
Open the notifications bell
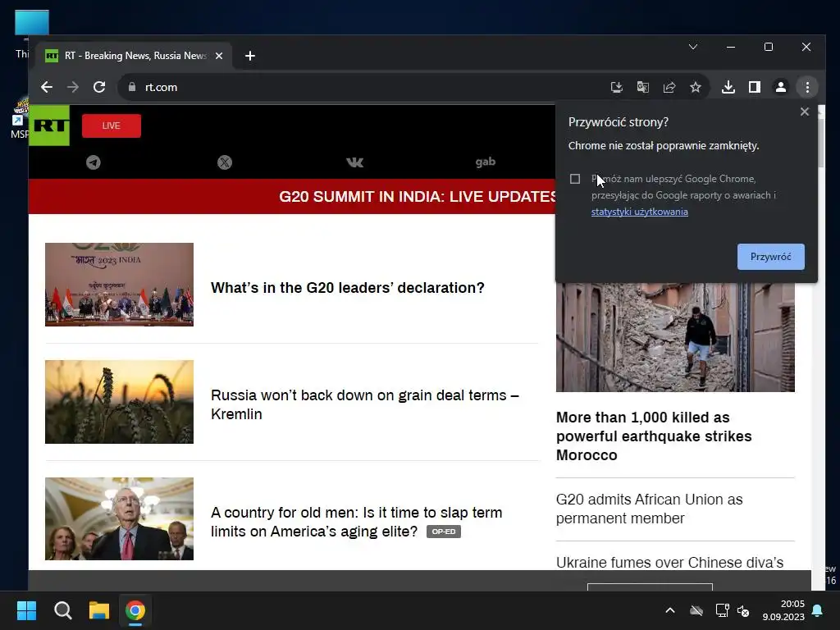point(818,610)
